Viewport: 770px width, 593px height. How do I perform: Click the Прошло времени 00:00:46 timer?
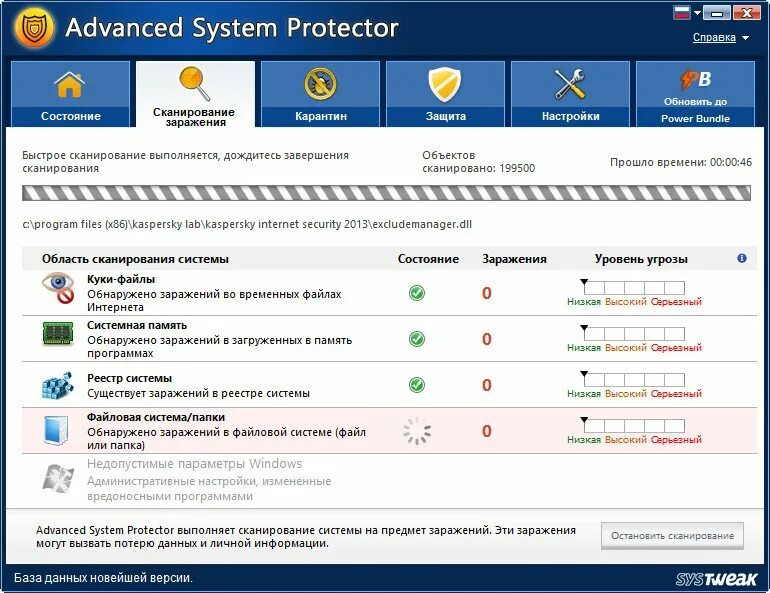681,162
